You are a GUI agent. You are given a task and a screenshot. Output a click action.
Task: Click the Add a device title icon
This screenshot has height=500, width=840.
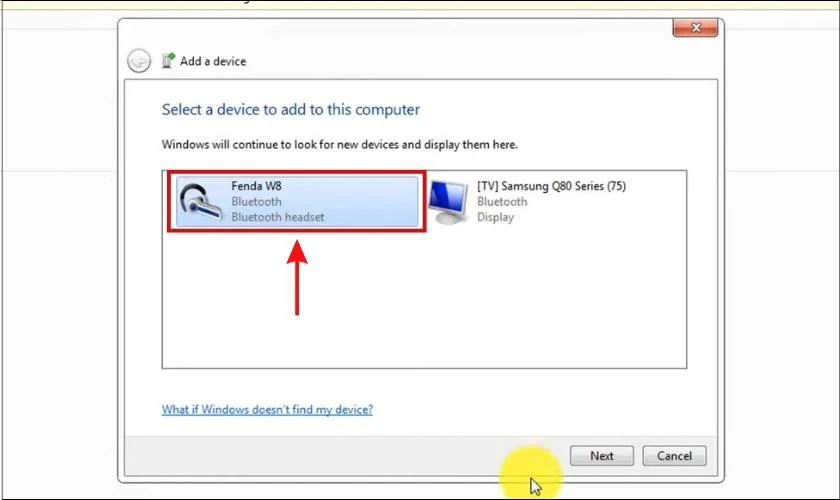pyautogui.click(x=168, y=60)
